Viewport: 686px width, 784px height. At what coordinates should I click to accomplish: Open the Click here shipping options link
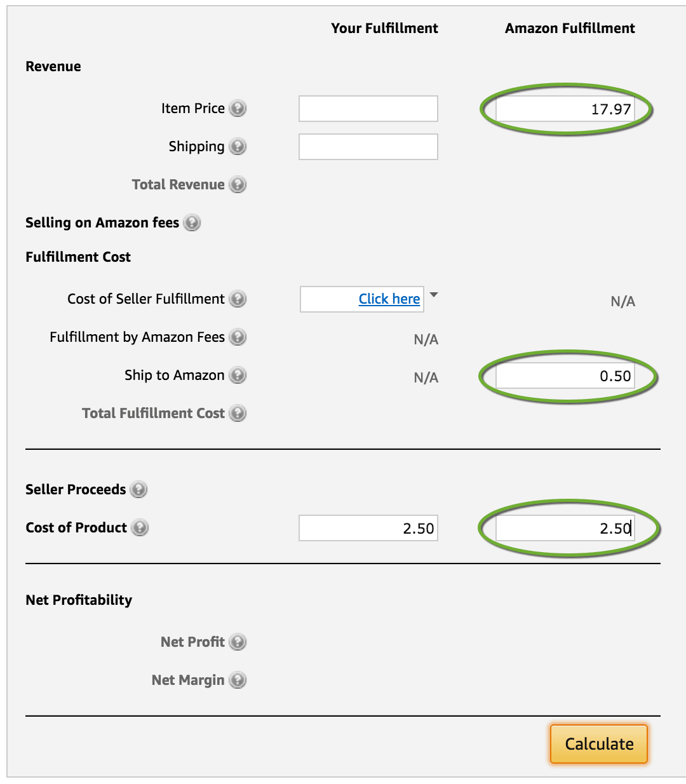coord(389,299)
